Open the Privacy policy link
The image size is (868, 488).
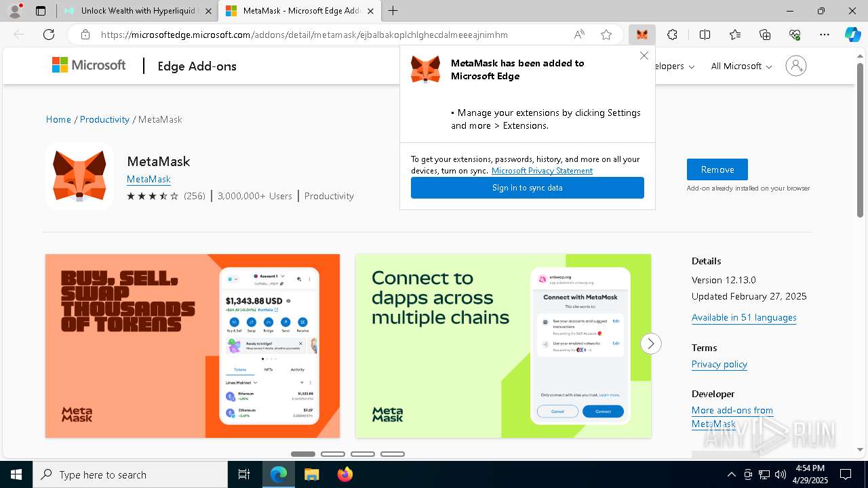(719, 364)
